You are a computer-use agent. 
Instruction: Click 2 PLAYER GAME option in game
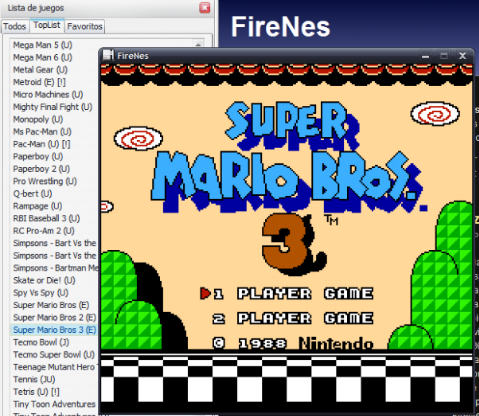click(x=293, y=318)
